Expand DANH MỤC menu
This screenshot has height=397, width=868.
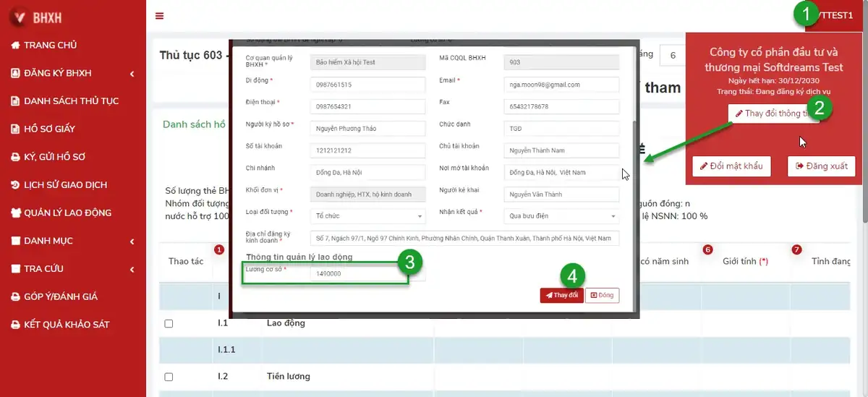coord(72,240)
